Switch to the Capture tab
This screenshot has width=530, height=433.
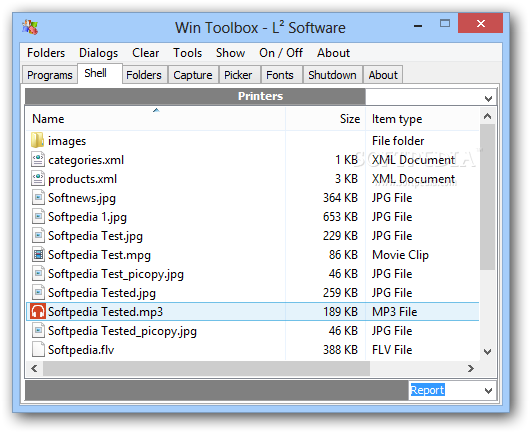(x=193, y=75)
